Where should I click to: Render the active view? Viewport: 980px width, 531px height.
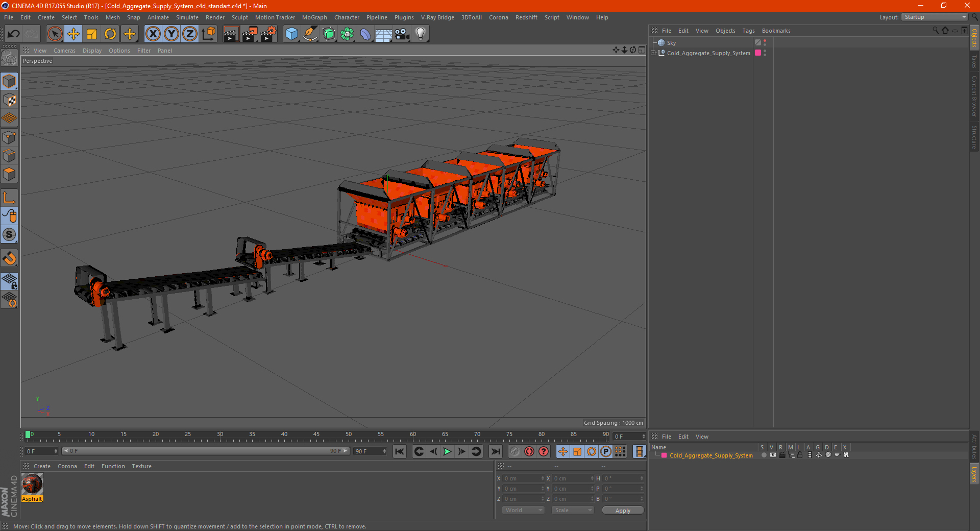point(231,34)
